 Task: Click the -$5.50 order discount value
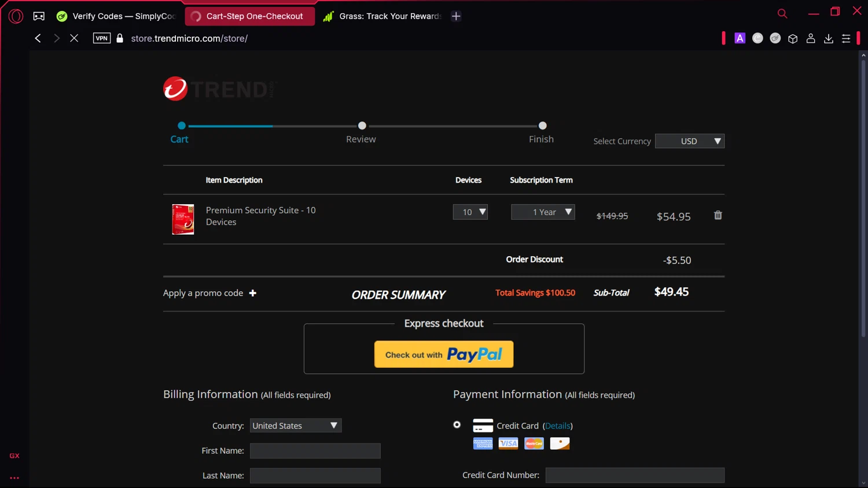(677, 260)
